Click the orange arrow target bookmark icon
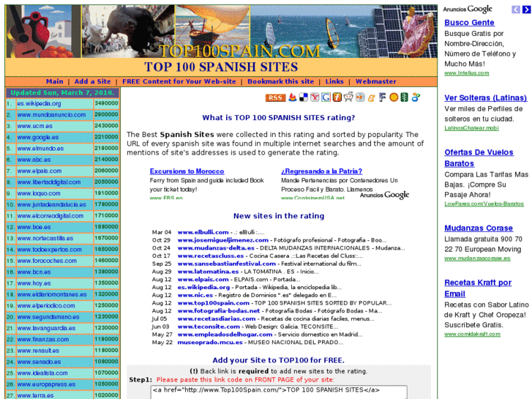The image size is (532, 399). click(360, 97)
